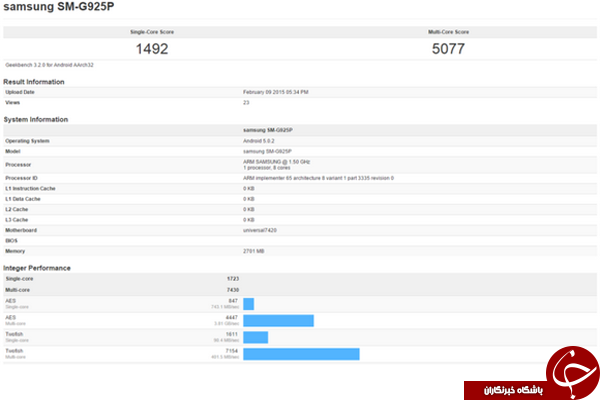Screen dimensions: 600x400
Task: Click the "Operating System" row label
Action: click(x=27, y=141)
